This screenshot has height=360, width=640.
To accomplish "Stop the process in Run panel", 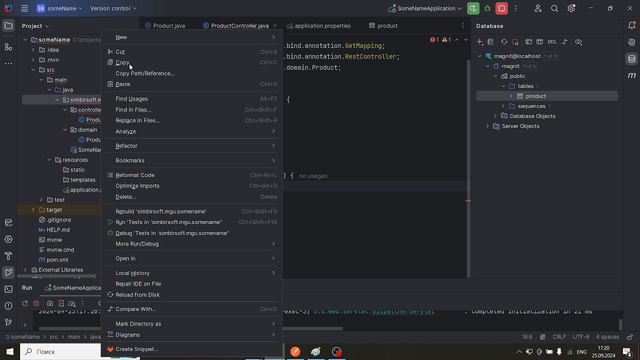I will 36,303.
